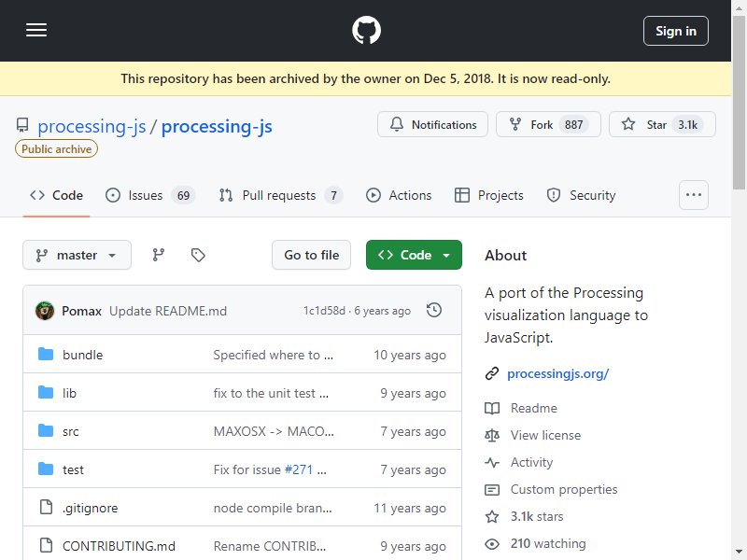Open the Issues tab
This screenshot has width=747, height=560.
click(150, 195)
